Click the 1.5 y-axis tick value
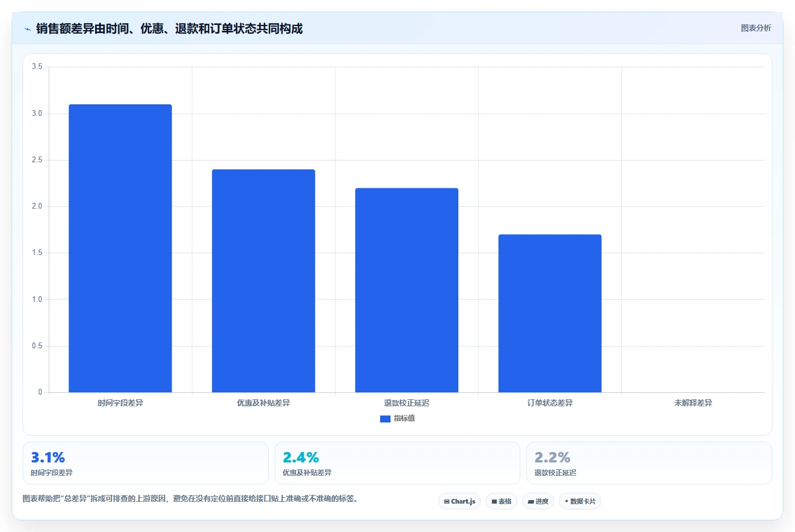This screenshot has height=532, width=795. click(x=37, y=253)
